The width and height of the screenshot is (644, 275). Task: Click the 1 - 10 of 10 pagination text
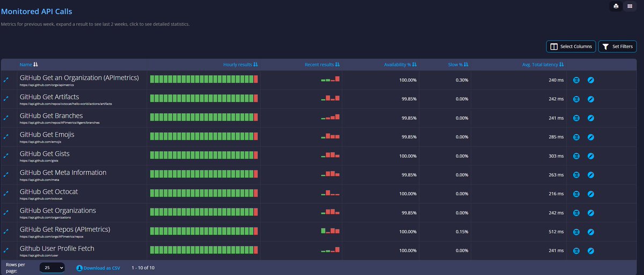143,267
